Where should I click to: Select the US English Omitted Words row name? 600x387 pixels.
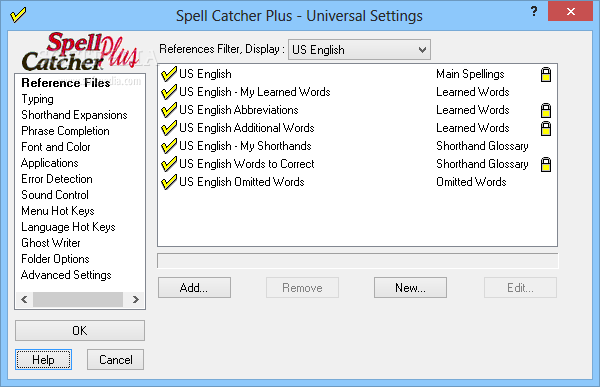(x=242, y=182)
